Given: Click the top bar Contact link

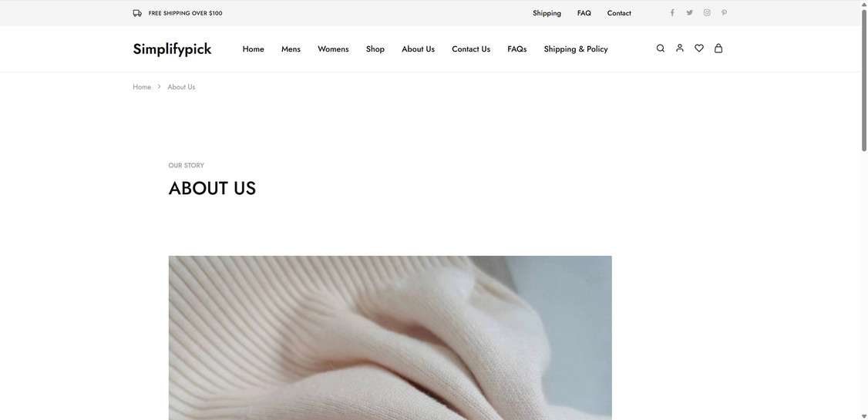Looking at the screenshot, I should click(x=619, y=13).
